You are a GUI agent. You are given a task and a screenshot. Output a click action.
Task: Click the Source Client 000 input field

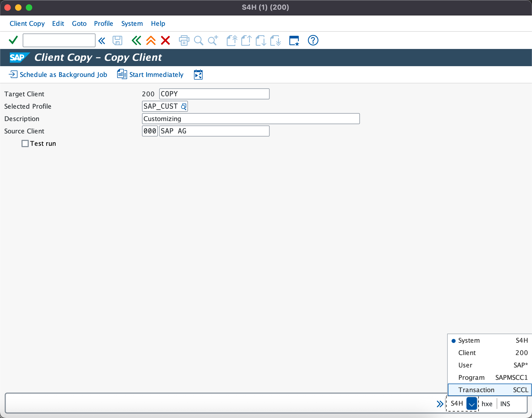150,131
